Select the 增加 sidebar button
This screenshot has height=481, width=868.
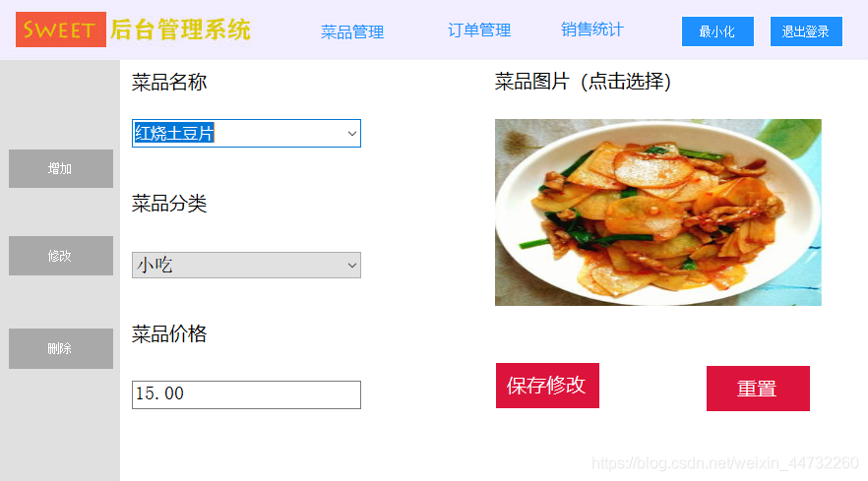[x=61, y=168]
